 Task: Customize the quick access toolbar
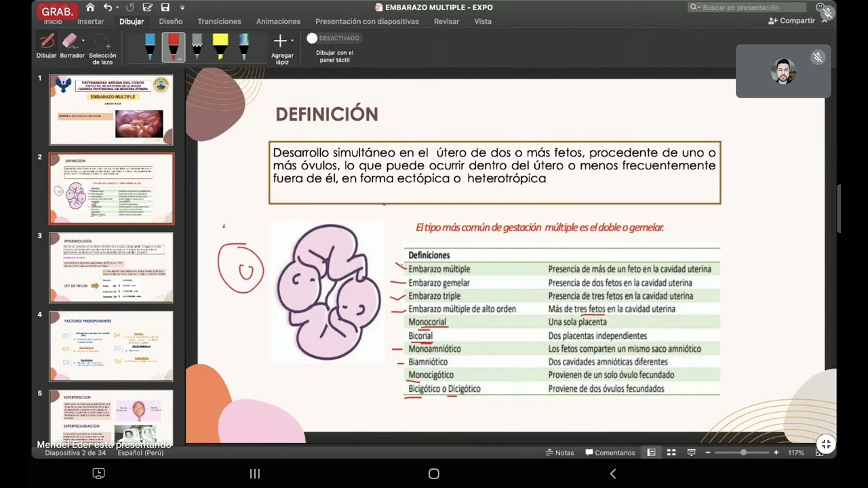click(x=182, y=8)
